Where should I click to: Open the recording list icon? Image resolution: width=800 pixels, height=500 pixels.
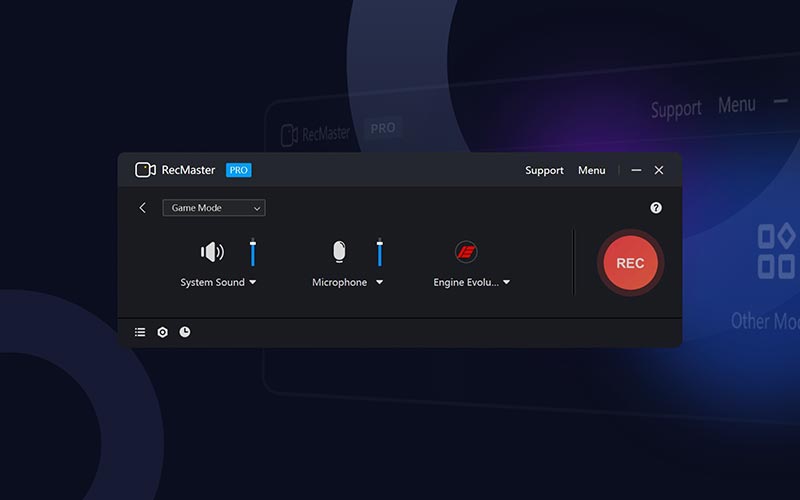click(140, 332)
